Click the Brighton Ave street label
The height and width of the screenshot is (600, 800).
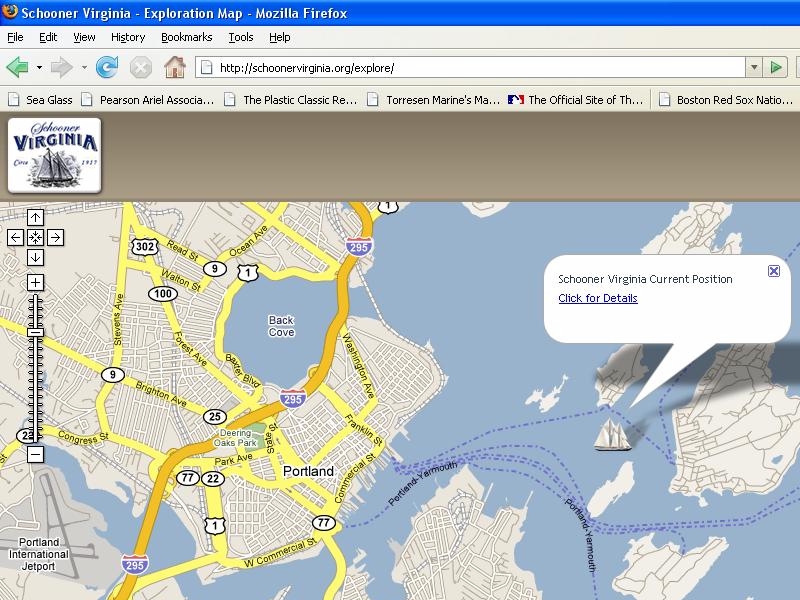(161, 394)
